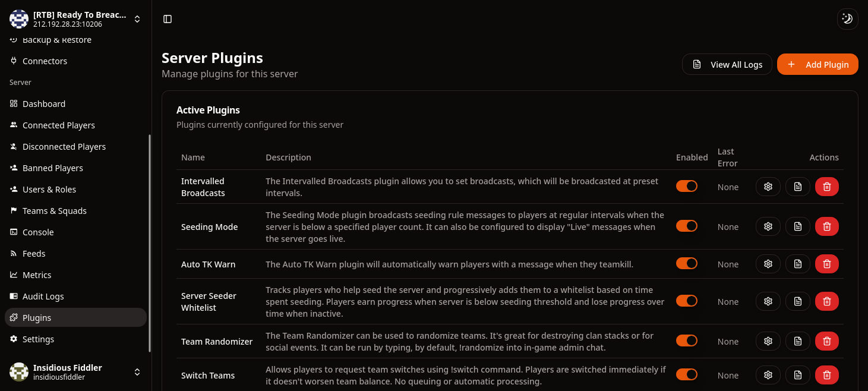Remove the Intervalled Broadcasts plugin
Viewport: 868px width, 391px height.
pyautogui.click(x=826, y=186)
